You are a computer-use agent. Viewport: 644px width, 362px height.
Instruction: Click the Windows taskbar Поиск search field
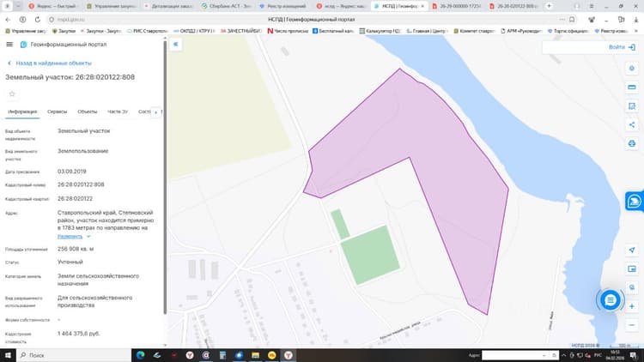74,355
